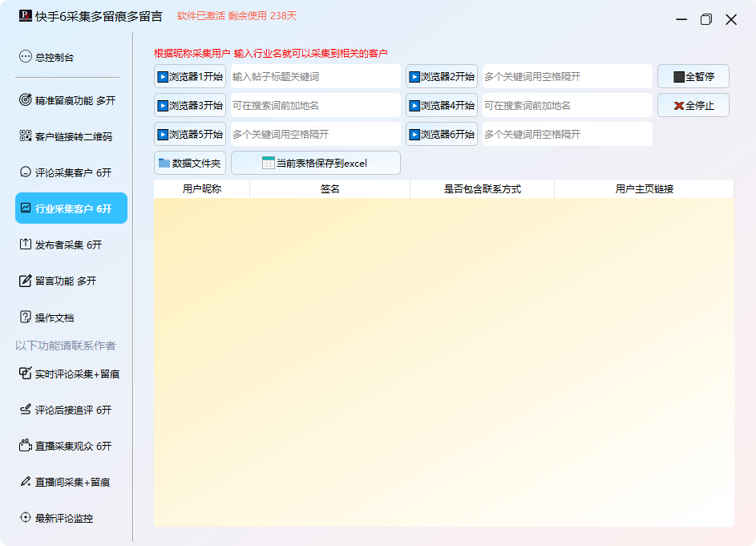The width and height of the screenshot is (756, 546).
Task: Click the 浏览器4开始 button
Action: click(x=442, y=105)
